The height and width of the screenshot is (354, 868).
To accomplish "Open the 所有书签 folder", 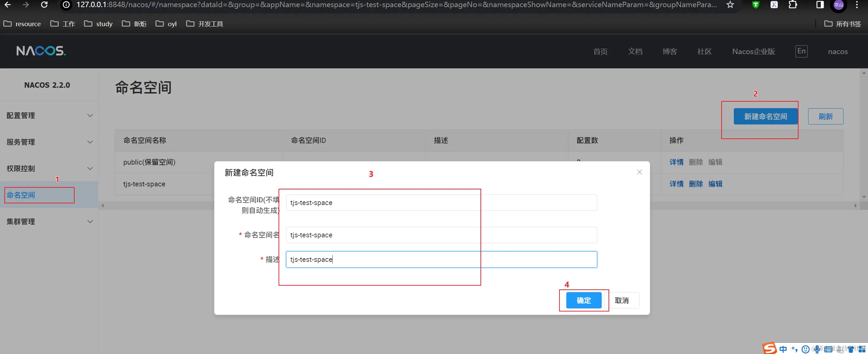I will (x=842, y=24).
